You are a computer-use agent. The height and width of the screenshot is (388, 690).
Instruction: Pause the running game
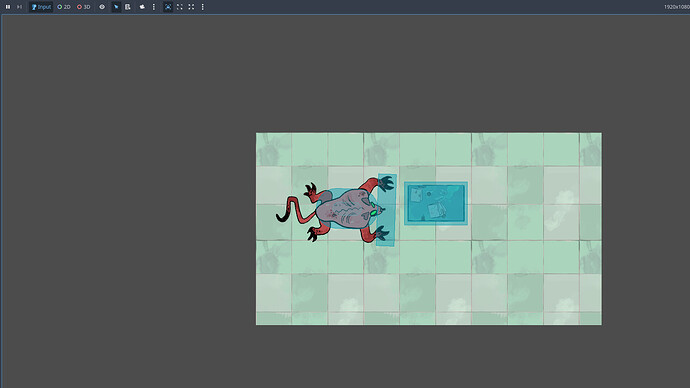(x=8, y=7)
